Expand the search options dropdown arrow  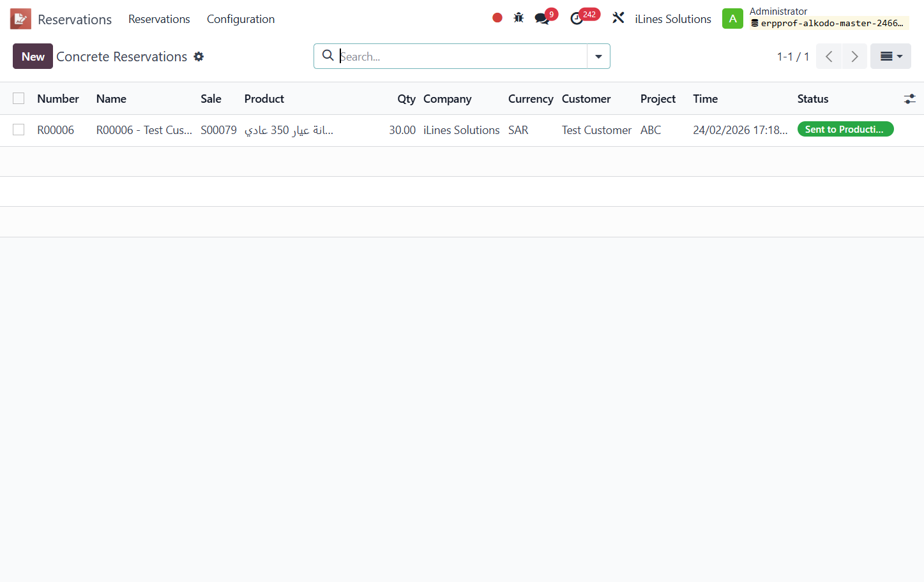[x=598, y=56]
